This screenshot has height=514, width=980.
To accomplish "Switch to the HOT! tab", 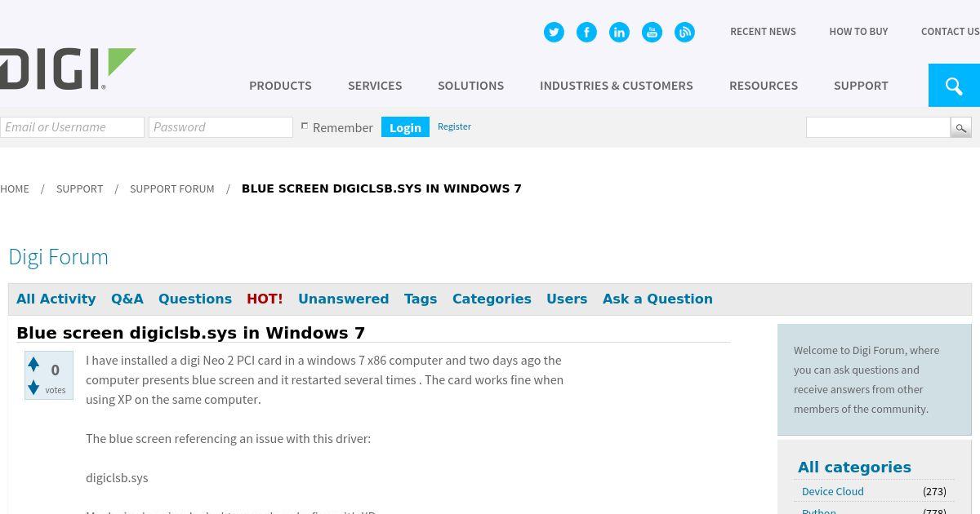I will (265, 299).
